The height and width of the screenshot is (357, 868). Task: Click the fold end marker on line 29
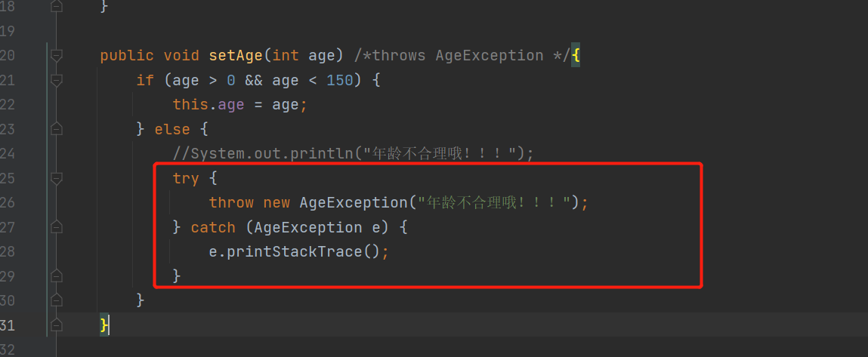tap(57, 275)
